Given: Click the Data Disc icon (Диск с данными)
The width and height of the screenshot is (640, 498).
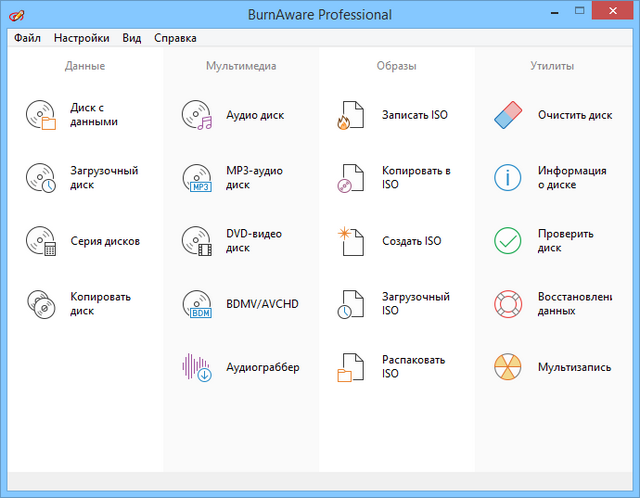Looking at the screenshot, I should pyautogui.click(x=41, y=115).
